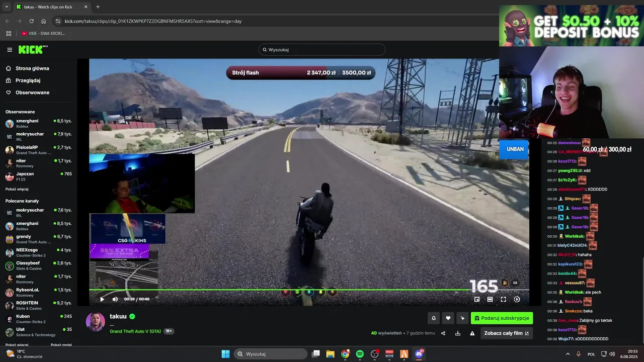The image size is (644, 362).
Task: Click the taskbar Wyszukaj search box
Action: (x=271, y=354)
